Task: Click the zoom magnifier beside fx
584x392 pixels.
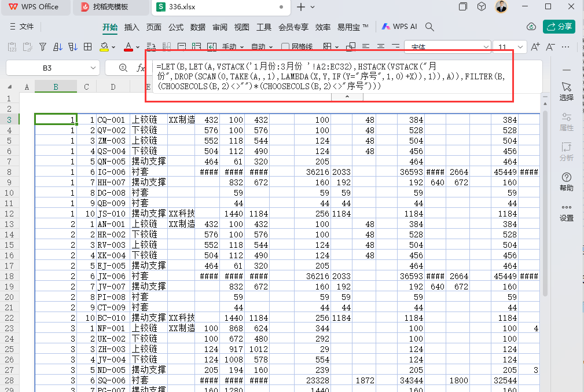Action: [123, 68]
